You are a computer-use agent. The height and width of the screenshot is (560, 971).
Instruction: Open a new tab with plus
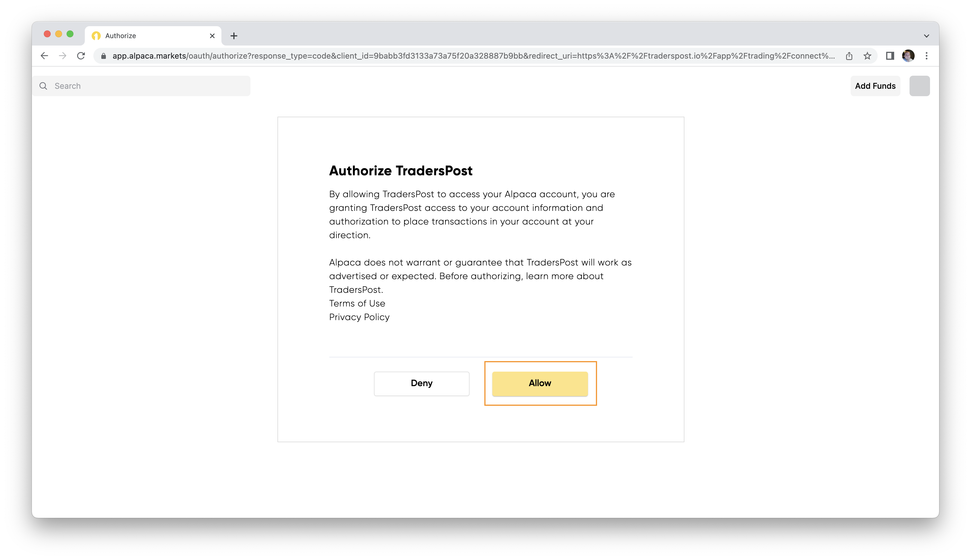coord(234,36)
